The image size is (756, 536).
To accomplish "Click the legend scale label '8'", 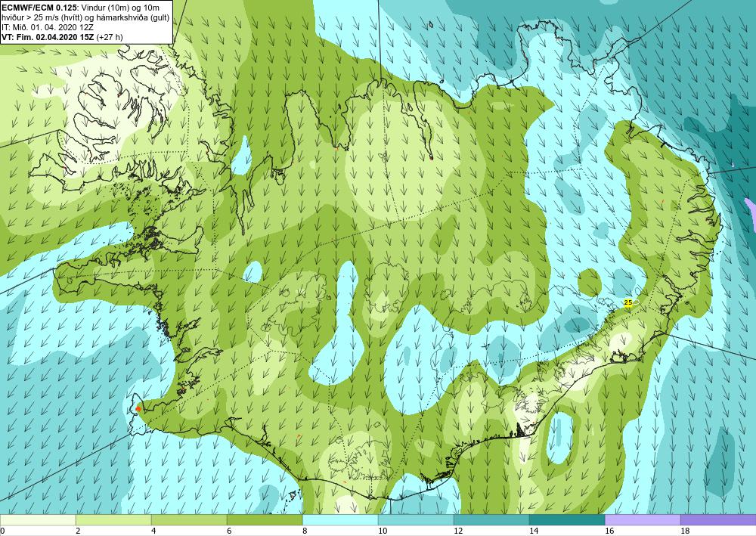I will coord(305,531).
